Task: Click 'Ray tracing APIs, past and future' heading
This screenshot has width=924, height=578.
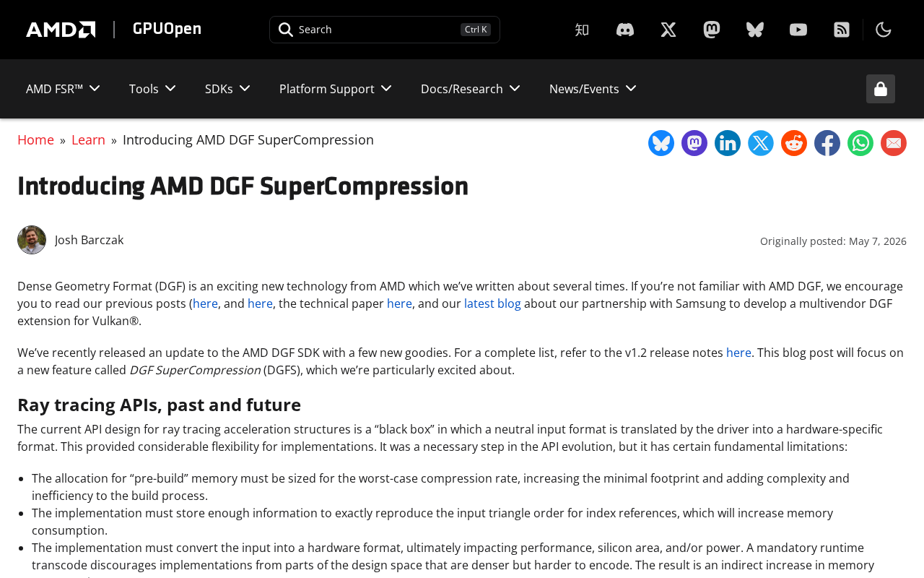Action: 159,405
